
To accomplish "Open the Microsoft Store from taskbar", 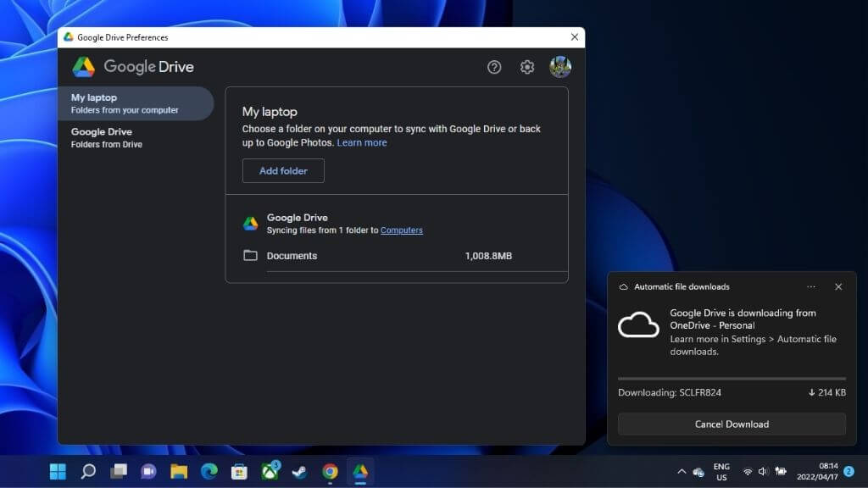I will coord(240,471).
